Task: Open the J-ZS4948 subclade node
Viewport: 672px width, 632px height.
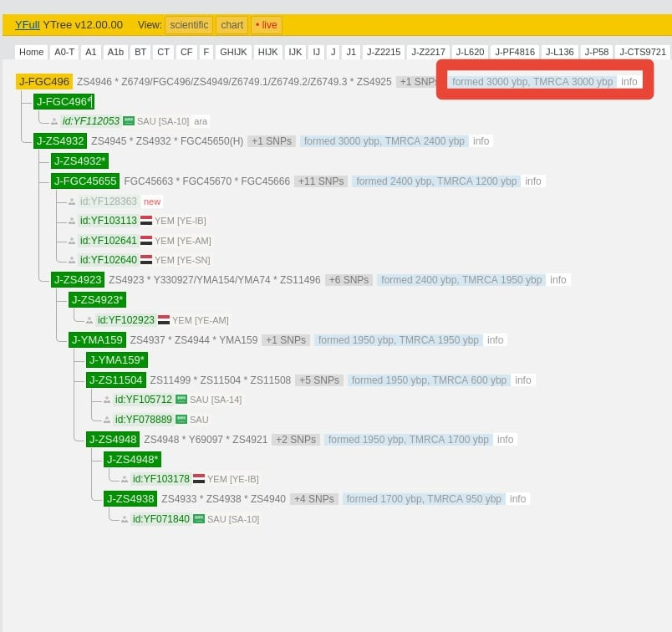Action: pyautogui.click(x=113, y=439)
